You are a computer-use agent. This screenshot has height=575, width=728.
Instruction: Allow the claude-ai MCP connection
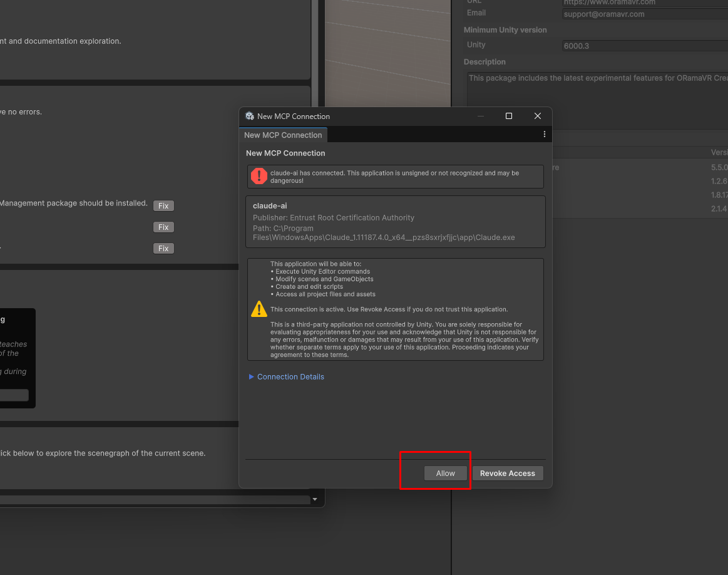[x=445, y=474]
